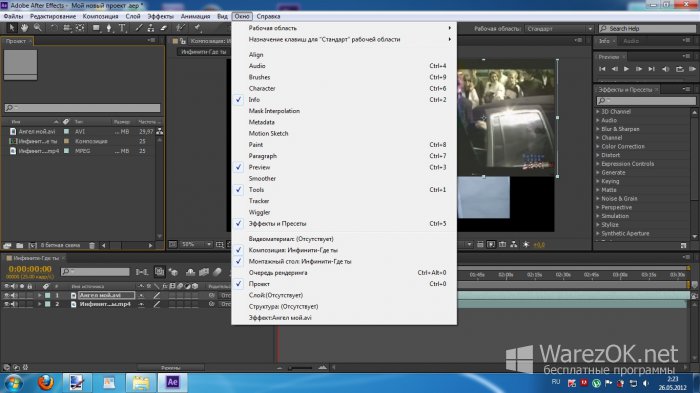Open Композиция menu
700x393 pixels.
click(x=100, y=16)
